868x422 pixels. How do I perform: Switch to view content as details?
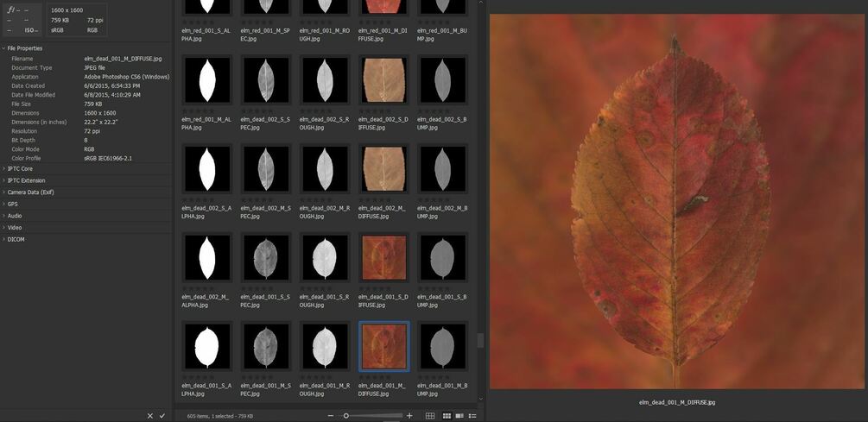(x=459, y=416)
